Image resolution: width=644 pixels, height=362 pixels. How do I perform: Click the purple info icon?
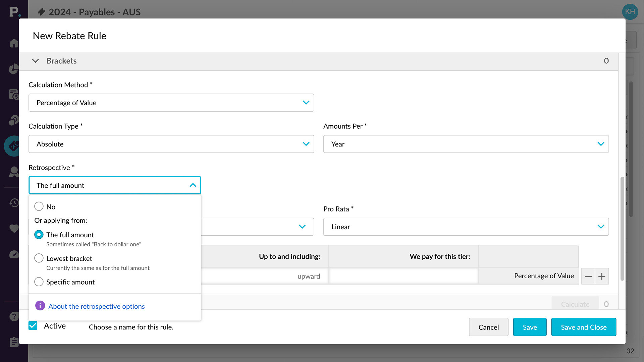point(40,306)
